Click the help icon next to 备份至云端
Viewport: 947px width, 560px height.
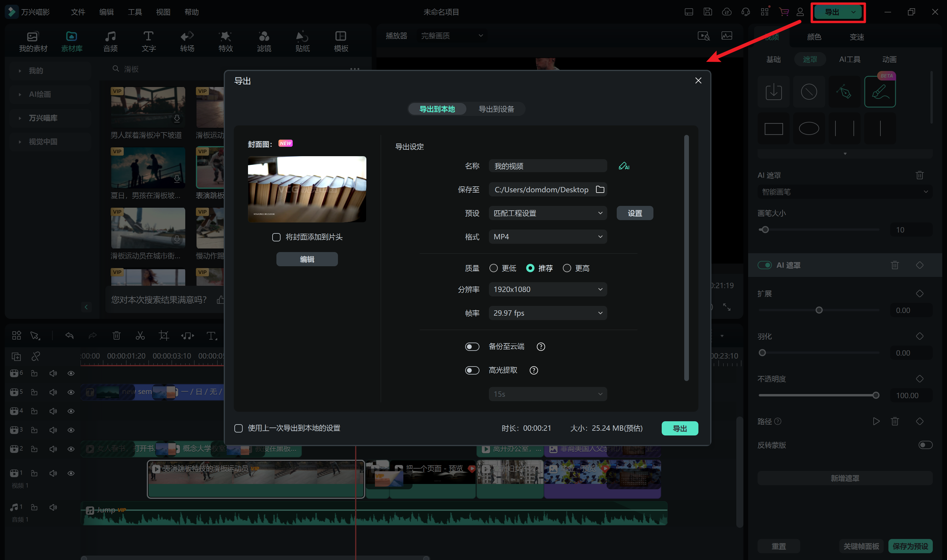point(540,346)
